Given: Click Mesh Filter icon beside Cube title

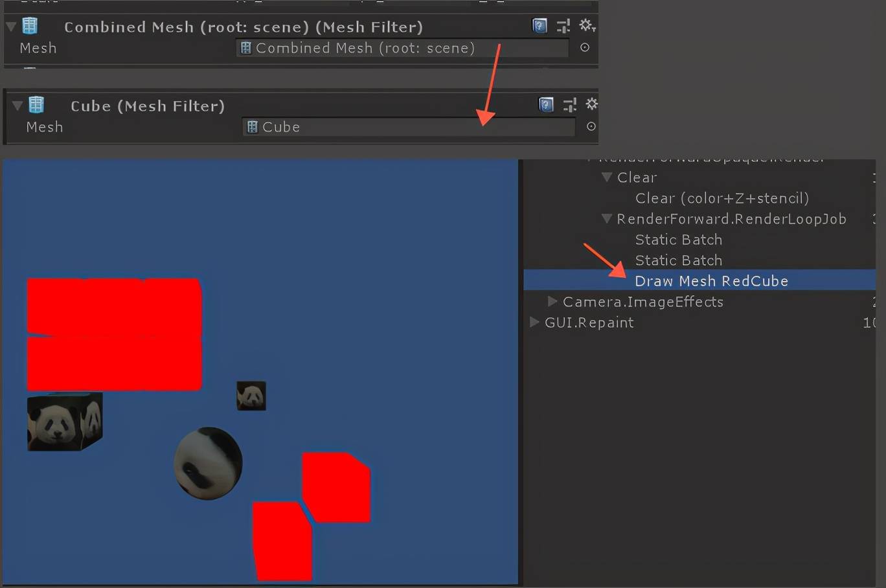Looking at the screenshot, I should [36, 104].
